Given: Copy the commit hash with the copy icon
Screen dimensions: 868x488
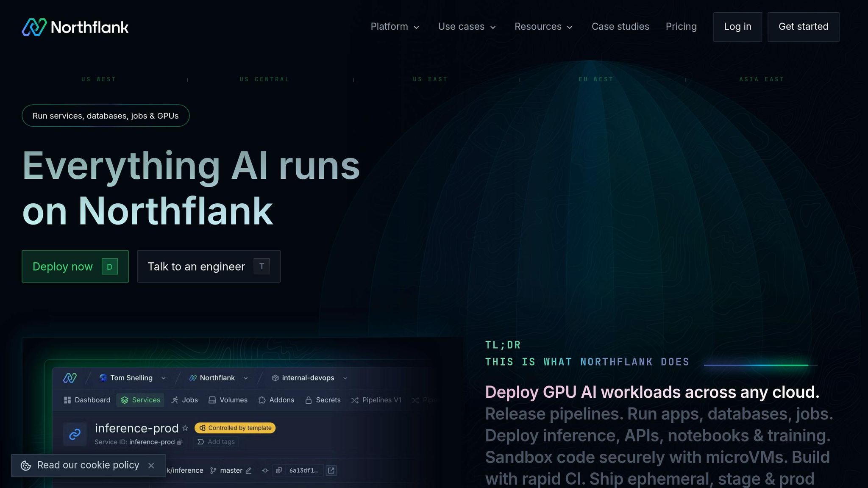Looking at the screenshot, I should click(x=279, y=471).
